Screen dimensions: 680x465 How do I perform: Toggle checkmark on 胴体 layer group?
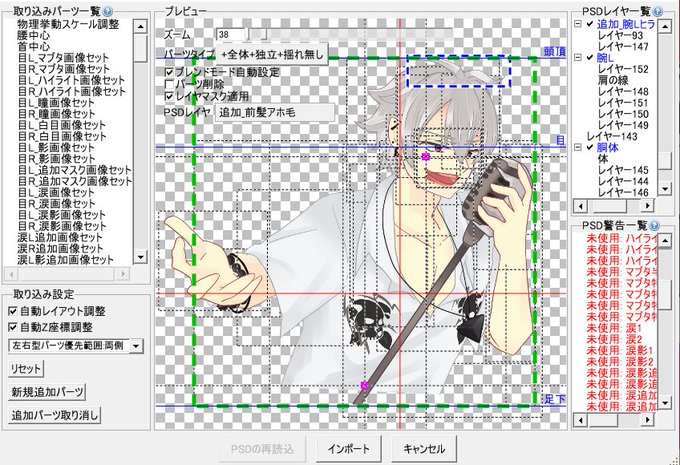pos(589,147)
